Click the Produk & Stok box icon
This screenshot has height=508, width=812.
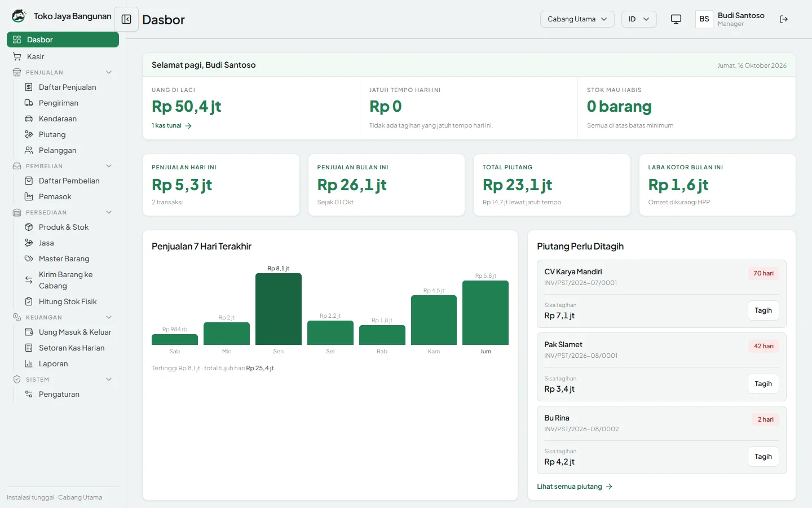(29, 227)
